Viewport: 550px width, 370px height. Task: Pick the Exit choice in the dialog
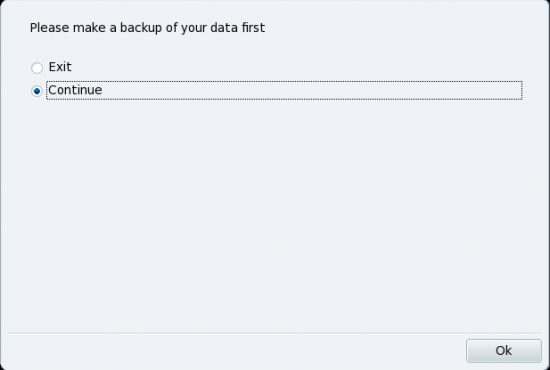37,68
